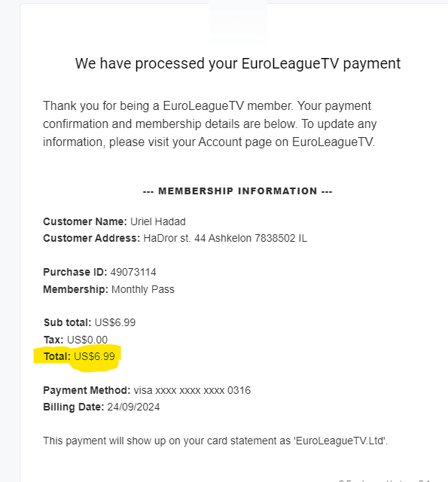Click the billing date 24/09/2024

pos(133,407)
